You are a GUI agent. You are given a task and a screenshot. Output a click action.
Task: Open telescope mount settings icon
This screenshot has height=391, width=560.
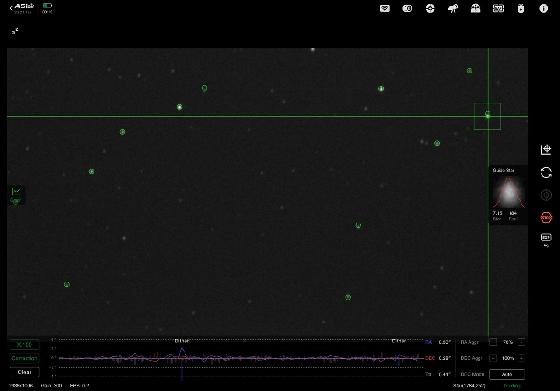(453, 8)
